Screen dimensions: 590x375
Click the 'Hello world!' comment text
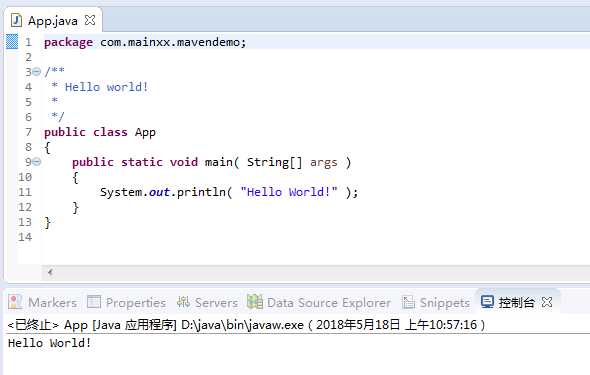pyautogui.click(x=106, y=87)
